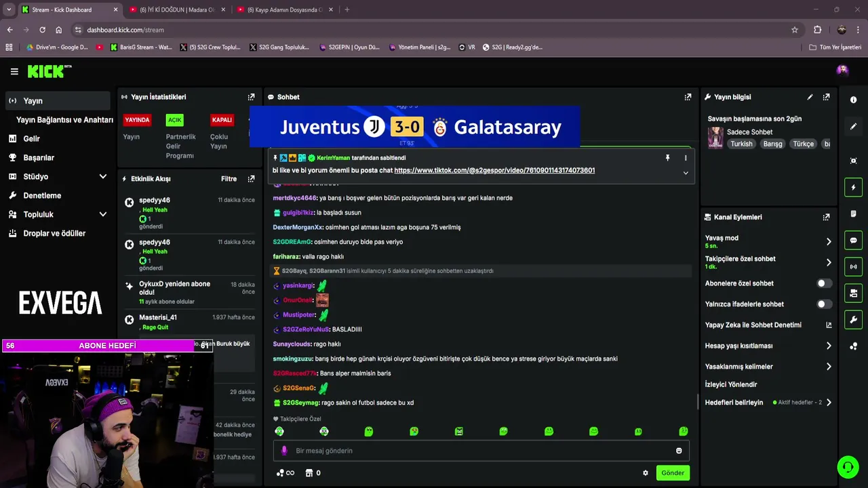
Task: Pop out the Kanal Eylemleri panel
Action: point(826,217)
